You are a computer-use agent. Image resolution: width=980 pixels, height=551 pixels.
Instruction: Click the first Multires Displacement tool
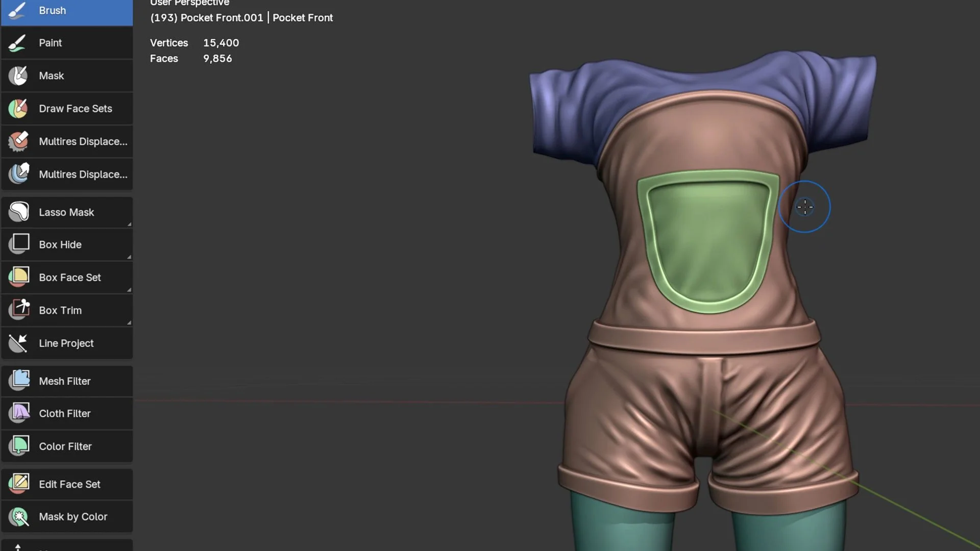[x=66, y=141]
